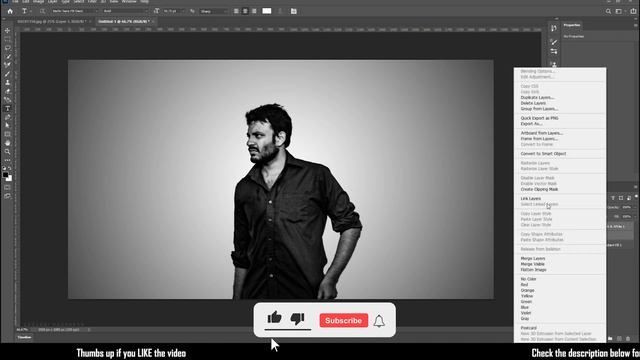
Task: Click the red Subscribe button
Action: (343, 321)
